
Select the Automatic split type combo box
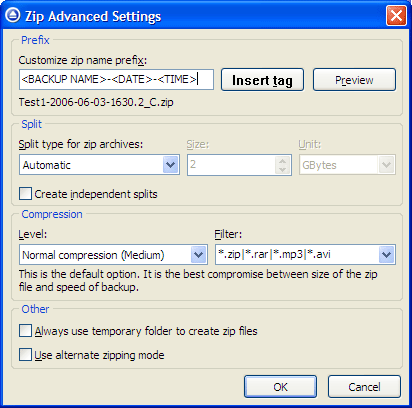[x=99, y=165]
